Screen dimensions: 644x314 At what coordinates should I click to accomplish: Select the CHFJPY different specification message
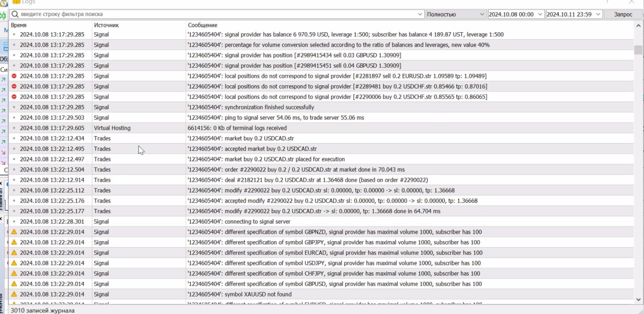click(x=334, y=273)
